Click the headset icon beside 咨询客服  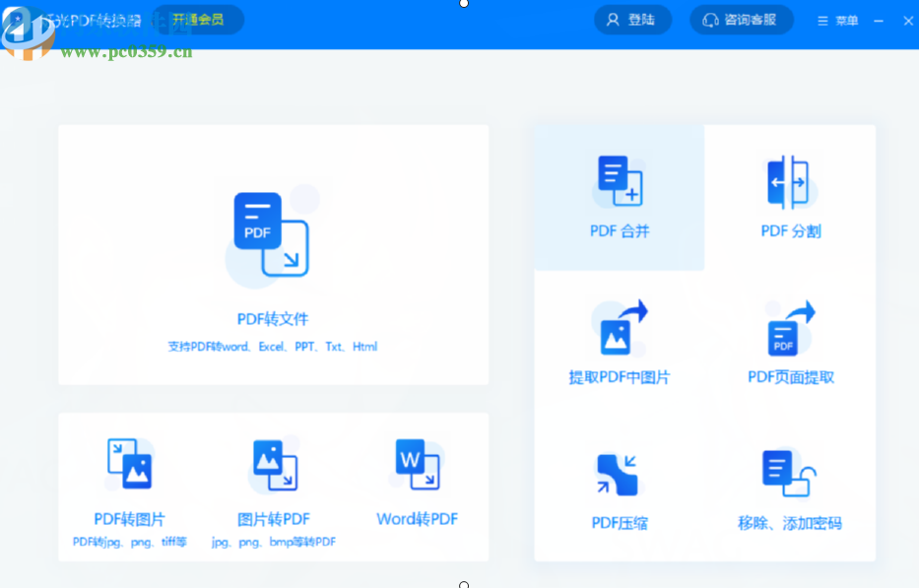(x=710, y=20)
